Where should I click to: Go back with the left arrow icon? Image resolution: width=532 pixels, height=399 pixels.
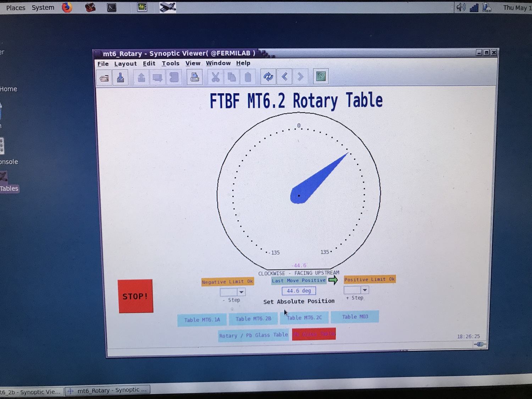click(x=284, y=77)
